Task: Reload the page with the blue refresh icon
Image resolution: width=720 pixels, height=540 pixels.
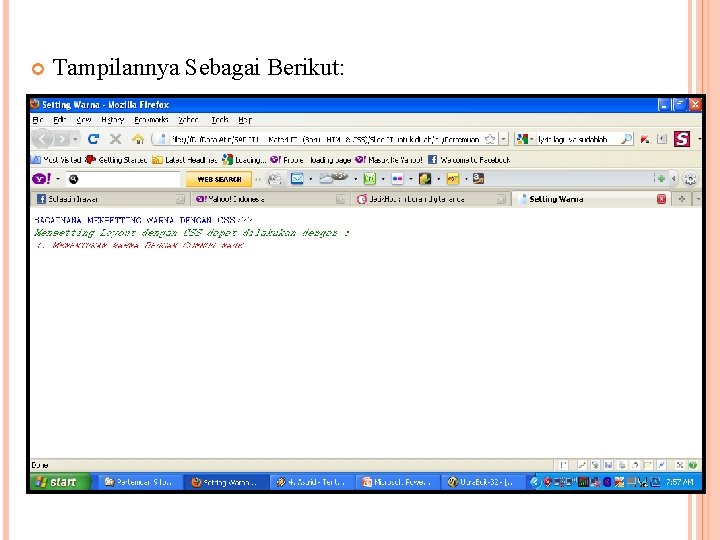Action: coord(93,139)
